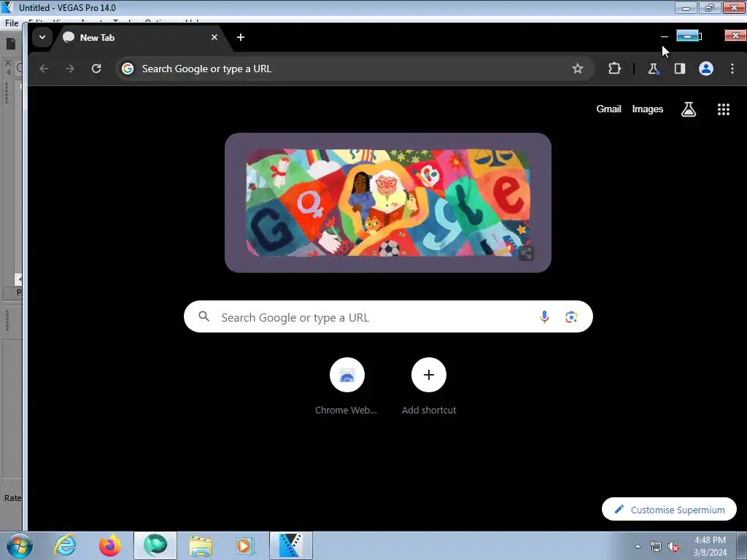Click the browser back arrow
The height and width of the screenshot is (560, 747).
click(44, 69)
